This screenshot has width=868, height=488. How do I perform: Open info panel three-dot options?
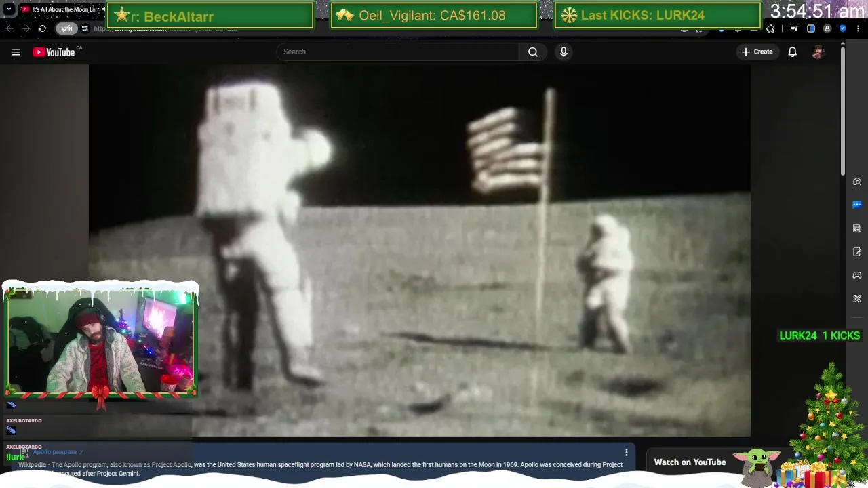point(626,452)
